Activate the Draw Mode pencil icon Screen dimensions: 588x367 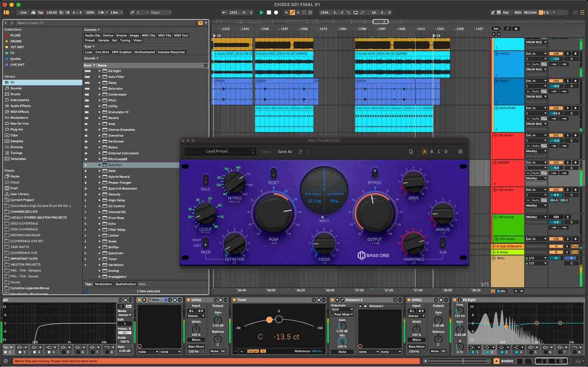[493, 12]
